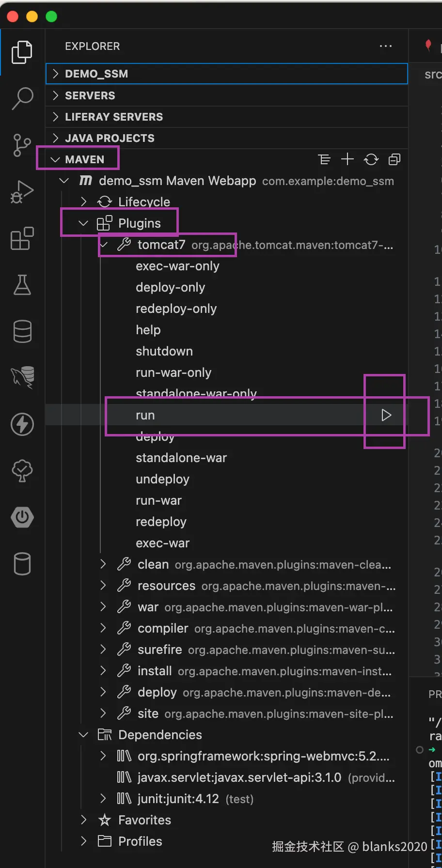Screen dimensions: 442x868
Task: Collapse the tomcat7 plugin node
Action: click(103, 245)
